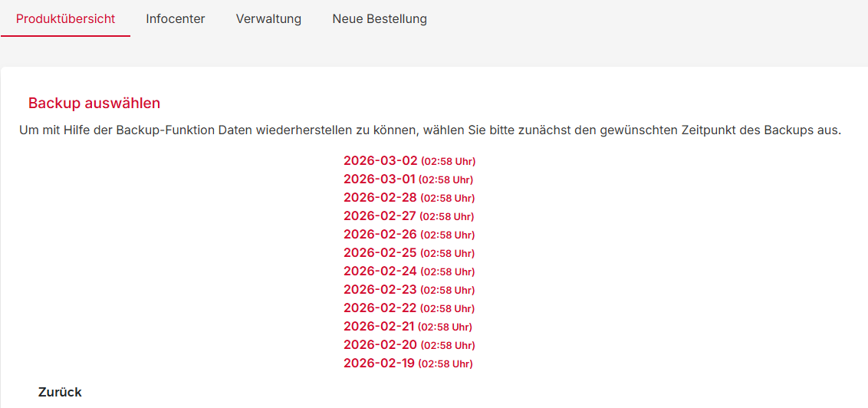The height and width of the screenshot is (408, 868).
Task: Select the 2026-02-27 backup date
Action: pos(380,216)
